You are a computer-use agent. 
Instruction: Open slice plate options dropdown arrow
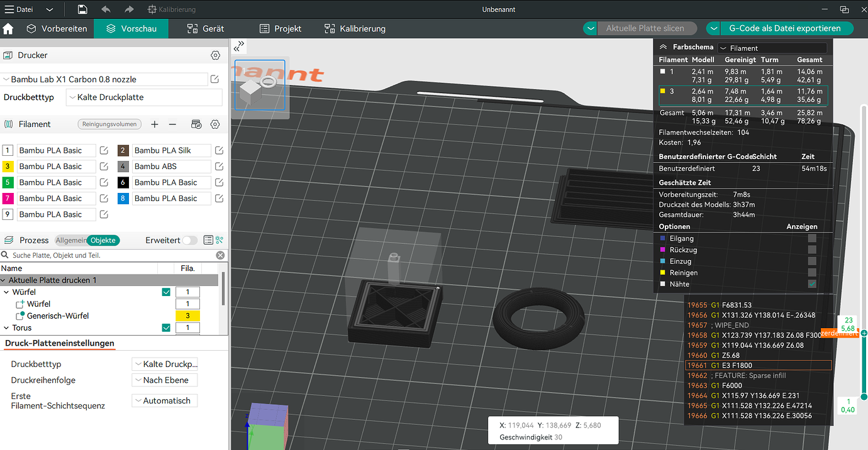pyautogui.click(x=590, y=28)
